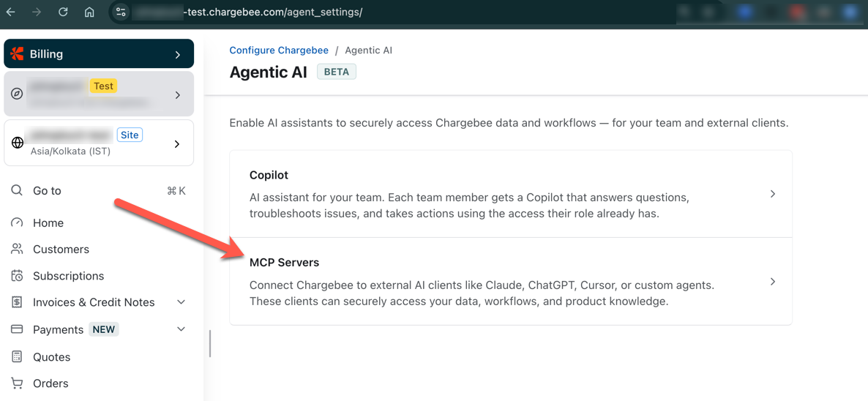Image resolution: width=868 pixels, height=401 pixels.
Task: Click the Orders cart icon
Action: 17,383
